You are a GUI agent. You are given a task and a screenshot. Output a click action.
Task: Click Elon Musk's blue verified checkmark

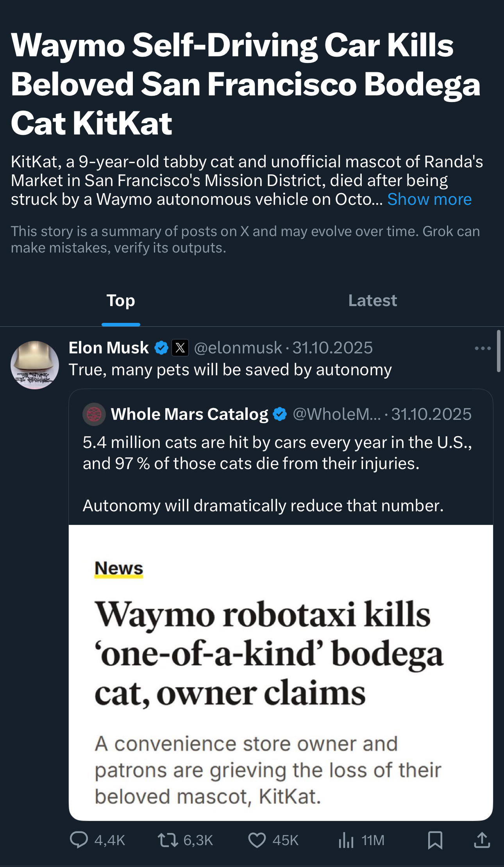click(x=161, y=348)
